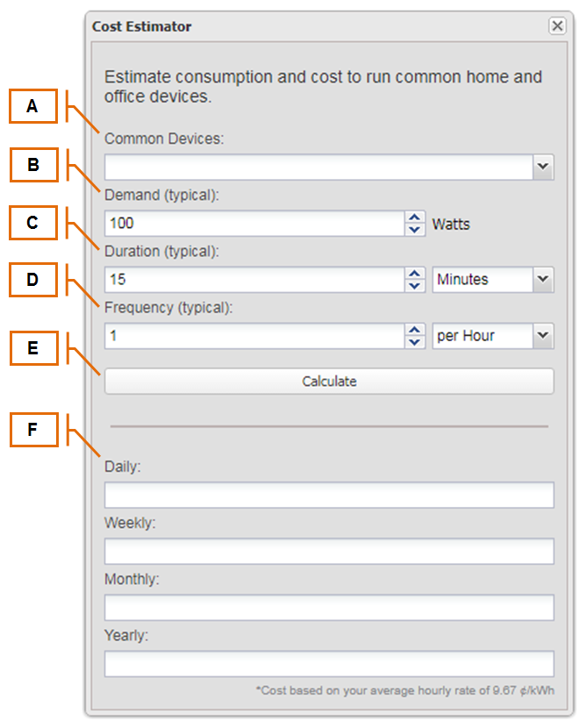
Task: Select the Yearly result field
Action: pyautogui.click(x=329, y=663)
